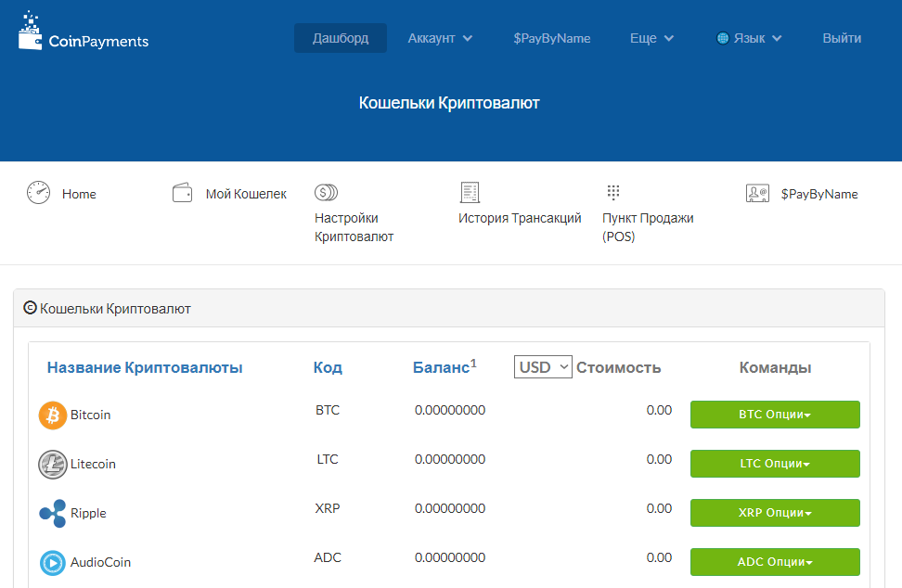The image size is (902, 588).
Task: Click the AudioCoin name text
Action: [100, 562]
